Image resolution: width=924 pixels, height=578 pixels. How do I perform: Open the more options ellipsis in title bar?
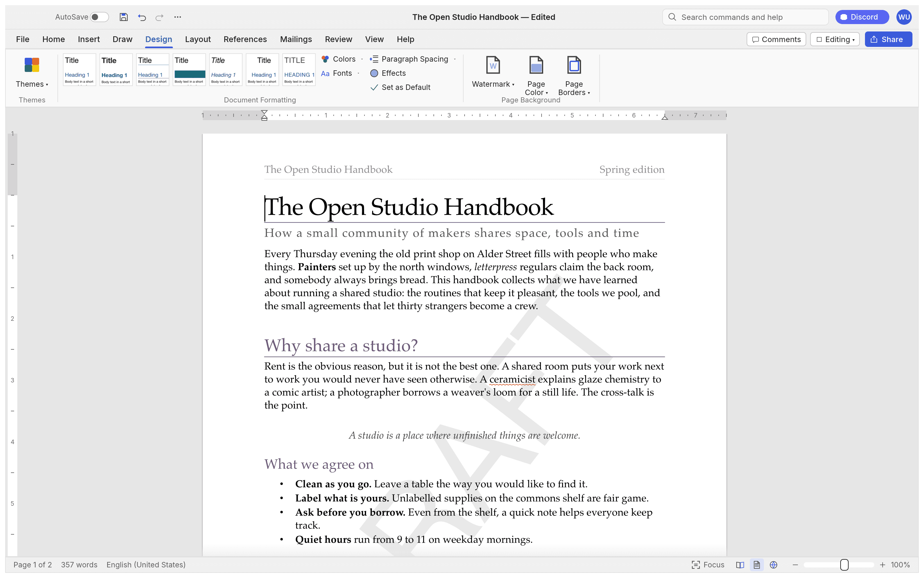click(x=177, y=17)
